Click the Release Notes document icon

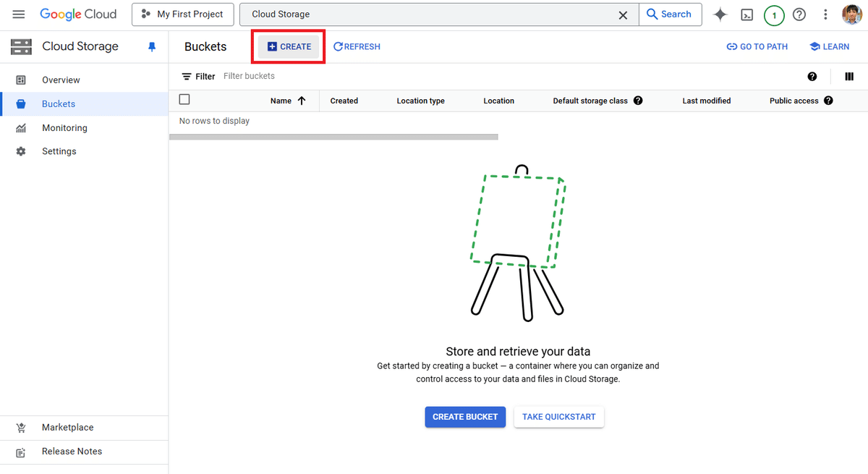pyautogui.click(x=21, y=452)
